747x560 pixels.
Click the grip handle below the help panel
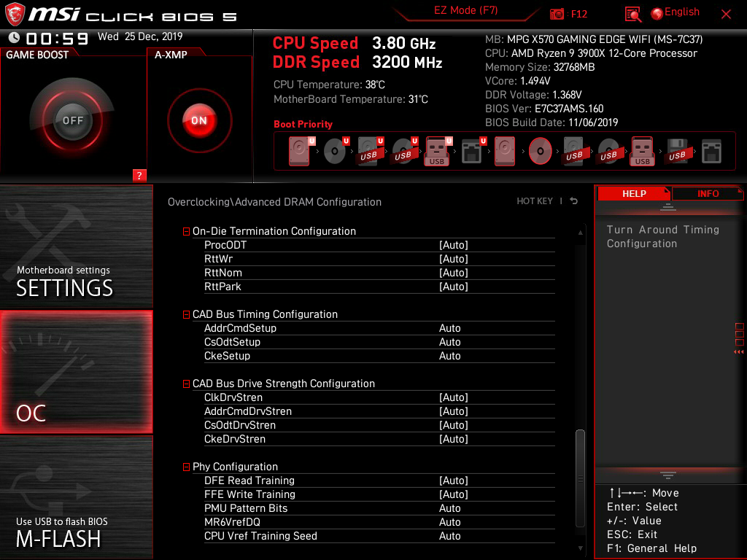pyautogui.click(x=668, y=475)
